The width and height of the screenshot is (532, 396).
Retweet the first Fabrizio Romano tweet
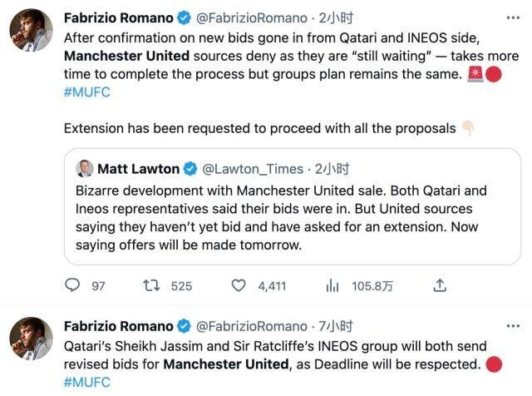(x=152, y=285)
